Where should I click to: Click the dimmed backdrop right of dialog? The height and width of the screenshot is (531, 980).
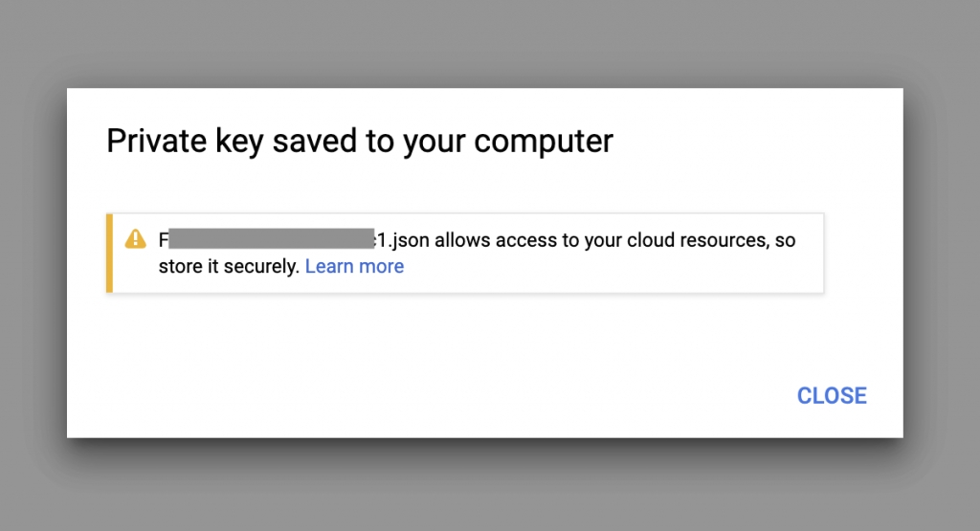click(x=942, y=262)
